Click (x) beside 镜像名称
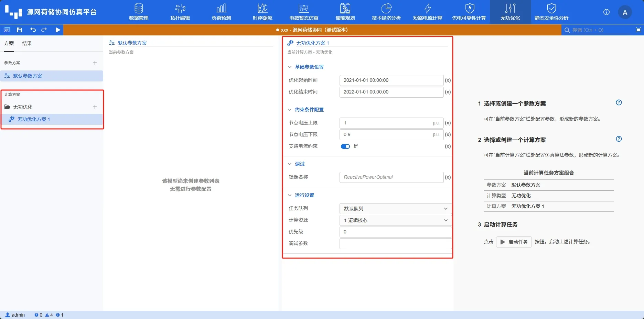 tap(448, 177)
